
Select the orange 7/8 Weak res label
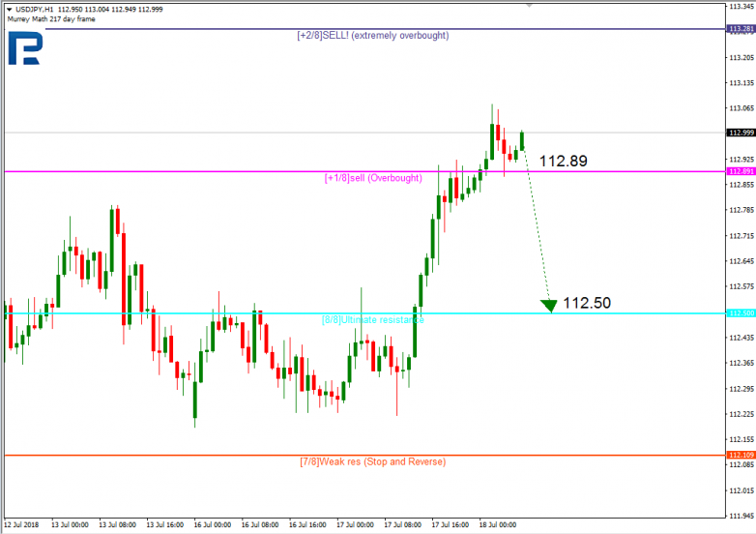(x=373, y=461)
